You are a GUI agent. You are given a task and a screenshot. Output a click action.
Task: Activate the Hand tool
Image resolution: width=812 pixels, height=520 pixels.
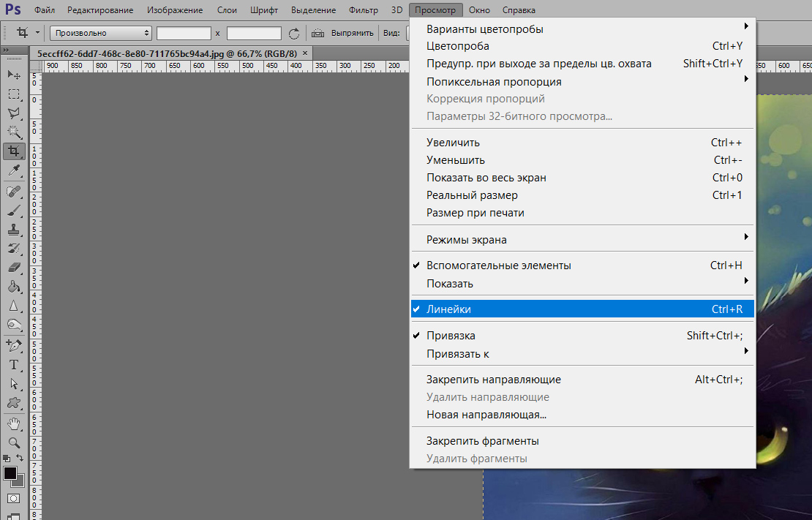pyautogui.click(x=14, y=423)
